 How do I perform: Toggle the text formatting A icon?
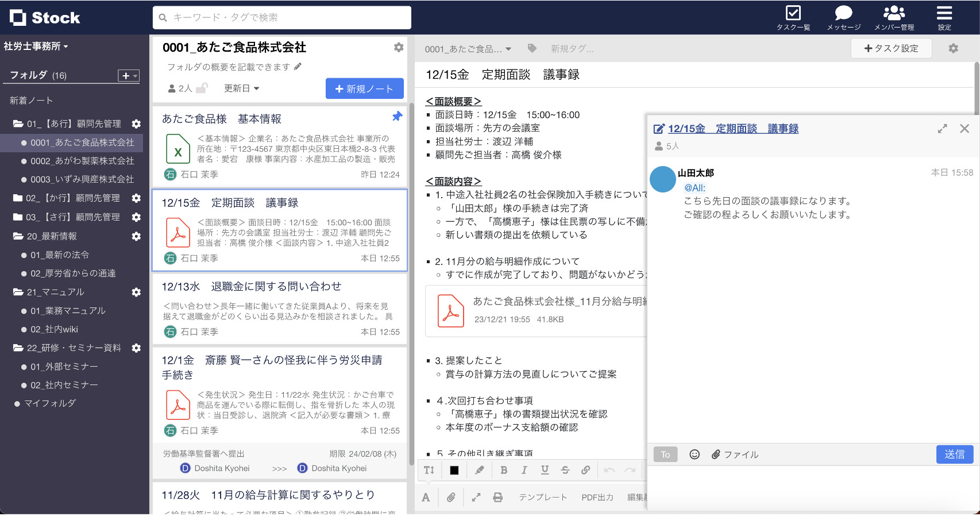pyautogui.click(x=426, y=497)
